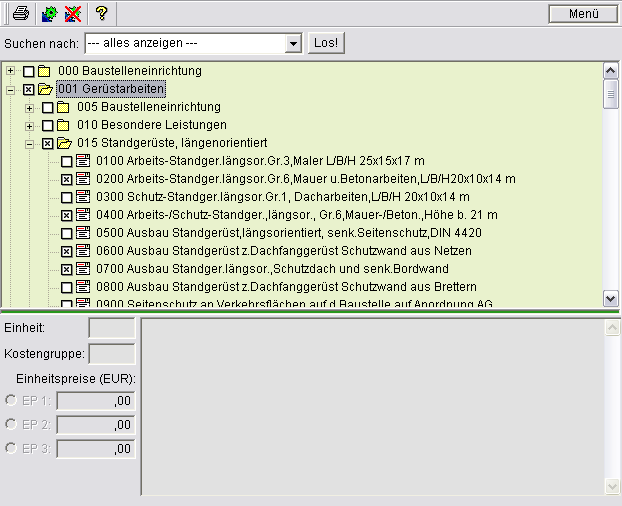Check the 0800 Ausbau Standgerüst checkbox
The image size is (622, 506).
click(67, 288)
